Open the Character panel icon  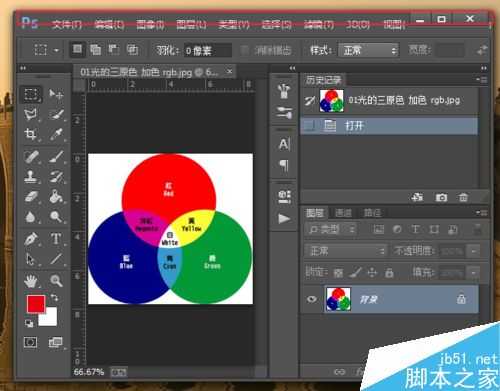[284, 144]
